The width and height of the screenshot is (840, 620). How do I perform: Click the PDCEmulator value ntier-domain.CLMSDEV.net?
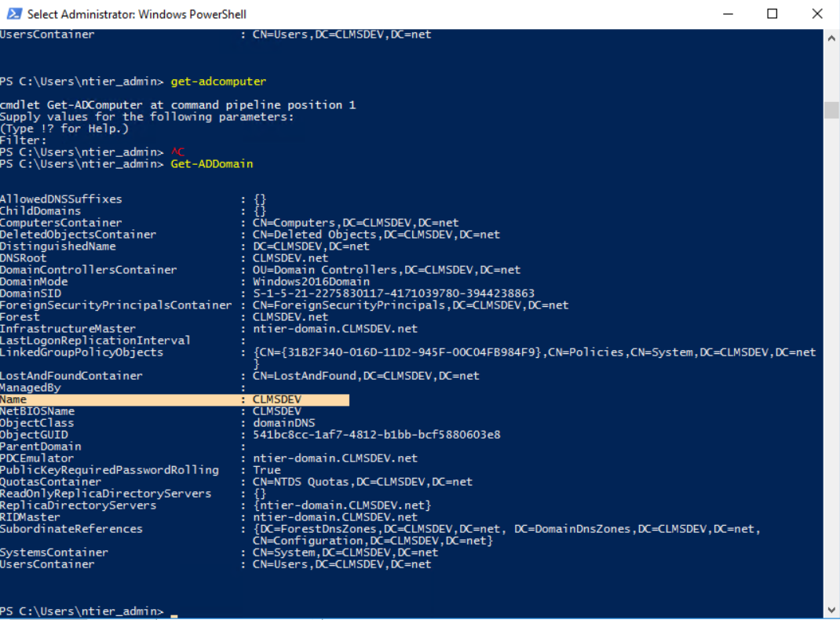coord(334,458)
